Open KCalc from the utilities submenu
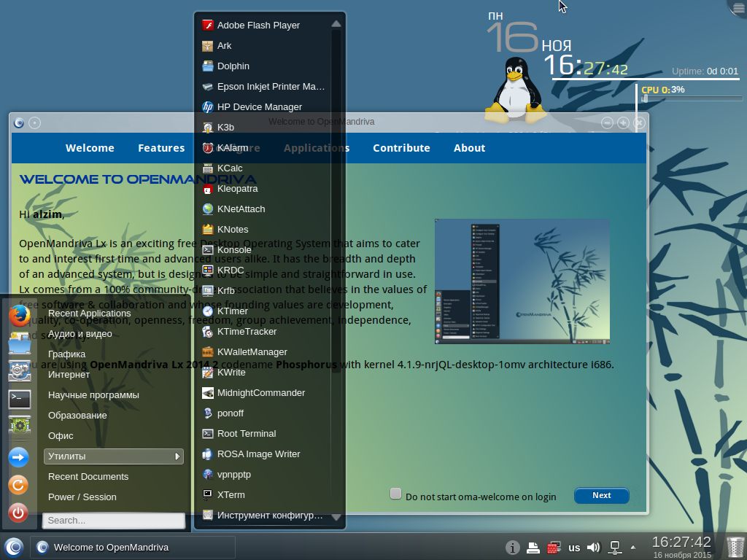Viewport: 747px width, 560px height. click(230, 168)
